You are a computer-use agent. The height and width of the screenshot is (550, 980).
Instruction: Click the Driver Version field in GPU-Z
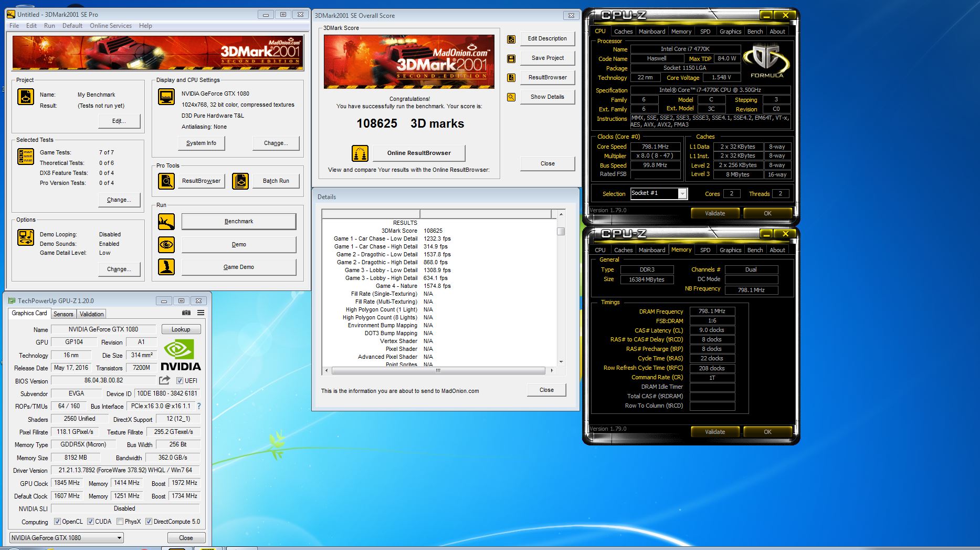point(125,470)
